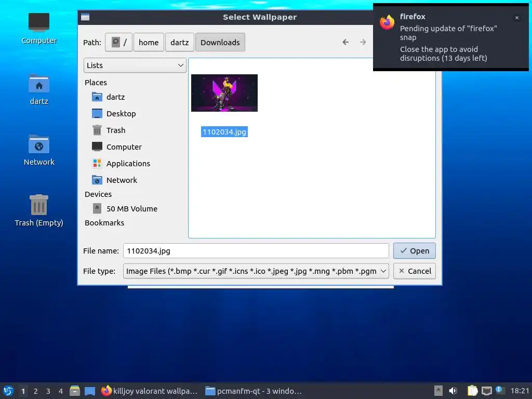Open Applications in Places sidebar
Image resolution: width=532 pixels, height=399 pixels.
(121, 164)
